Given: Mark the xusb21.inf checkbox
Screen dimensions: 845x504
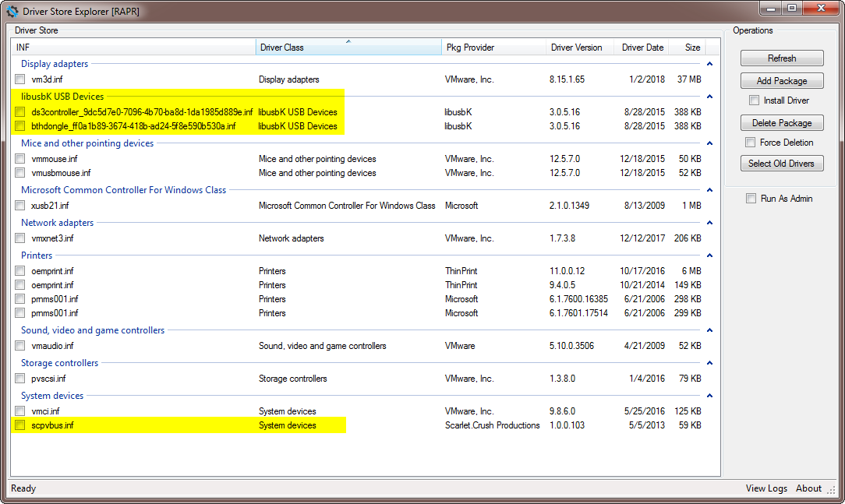Looking at the screenshot, I should coord(20,205).
